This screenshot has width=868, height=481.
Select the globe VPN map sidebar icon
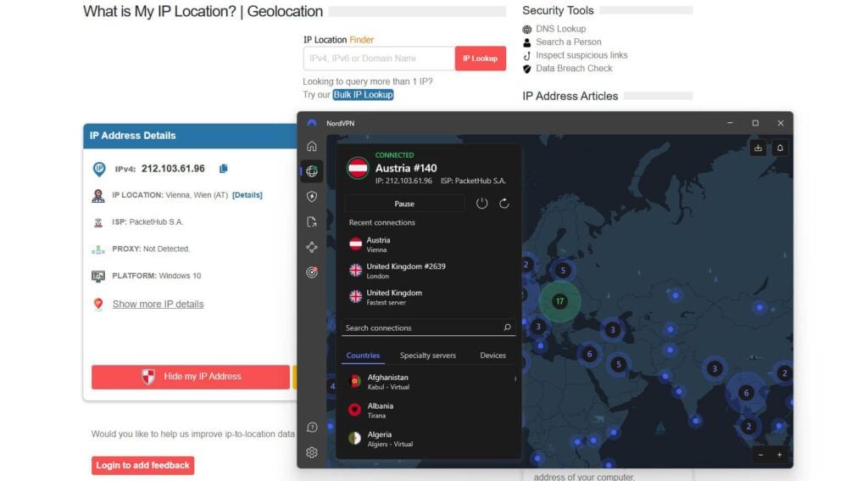pyautogui.click(x=312, y=171)
